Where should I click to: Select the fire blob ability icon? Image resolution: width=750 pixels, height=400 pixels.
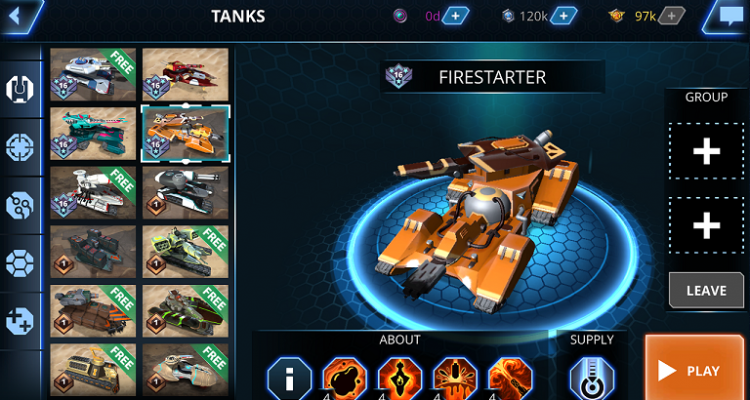[x=344, y=379]
